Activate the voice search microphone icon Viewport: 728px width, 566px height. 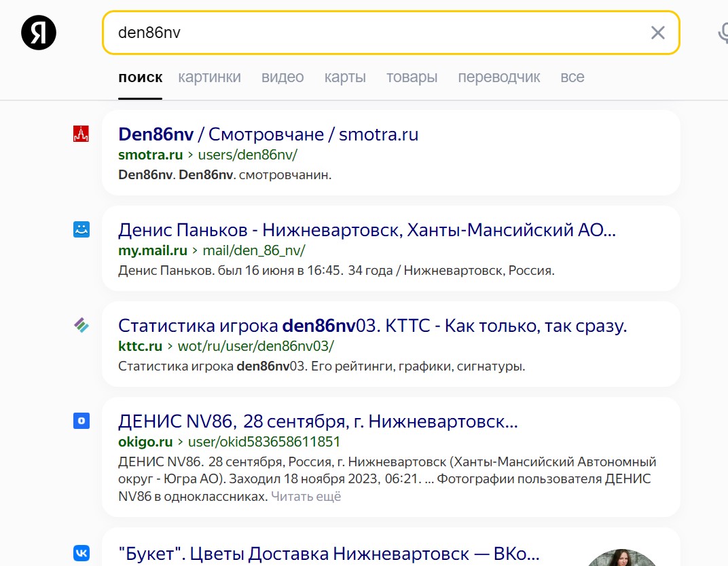(723, 33)
